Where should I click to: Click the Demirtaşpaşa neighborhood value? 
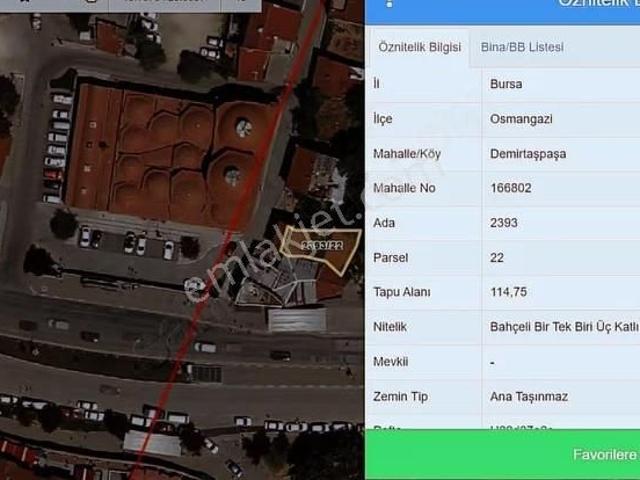(x=530, y=154)
